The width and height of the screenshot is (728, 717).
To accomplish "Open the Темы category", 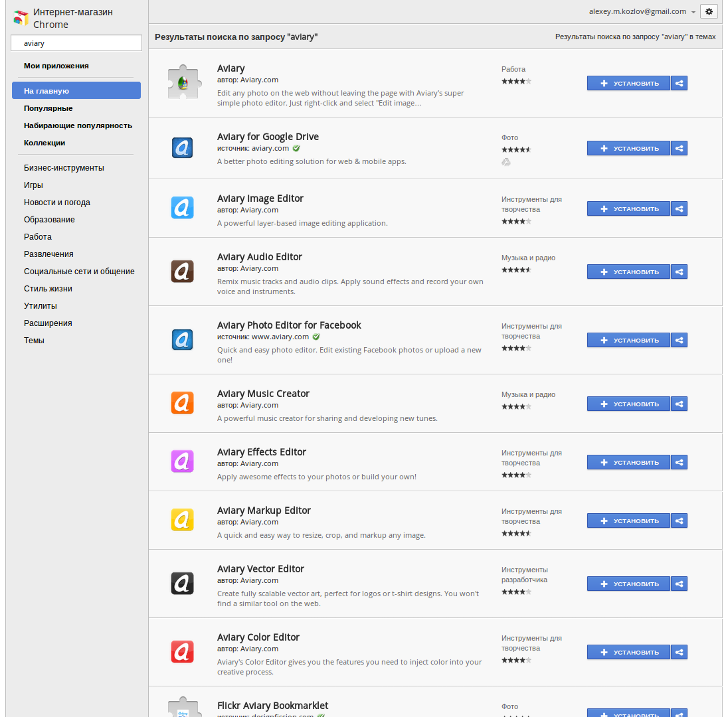I will (x=34, y=341).
